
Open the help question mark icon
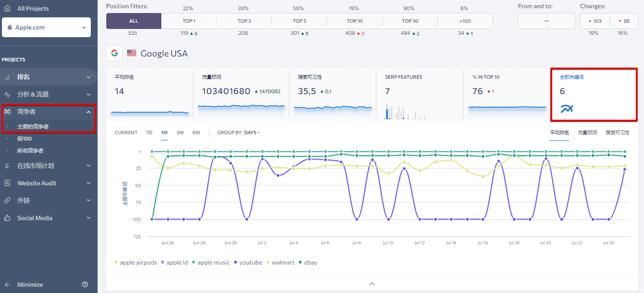point(85,285)
